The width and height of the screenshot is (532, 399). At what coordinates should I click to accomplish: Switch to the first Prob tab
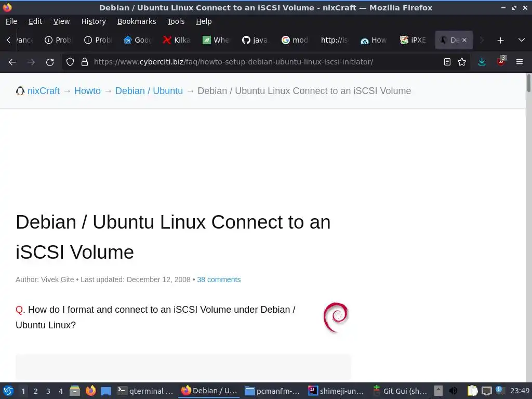coord(58,40)
